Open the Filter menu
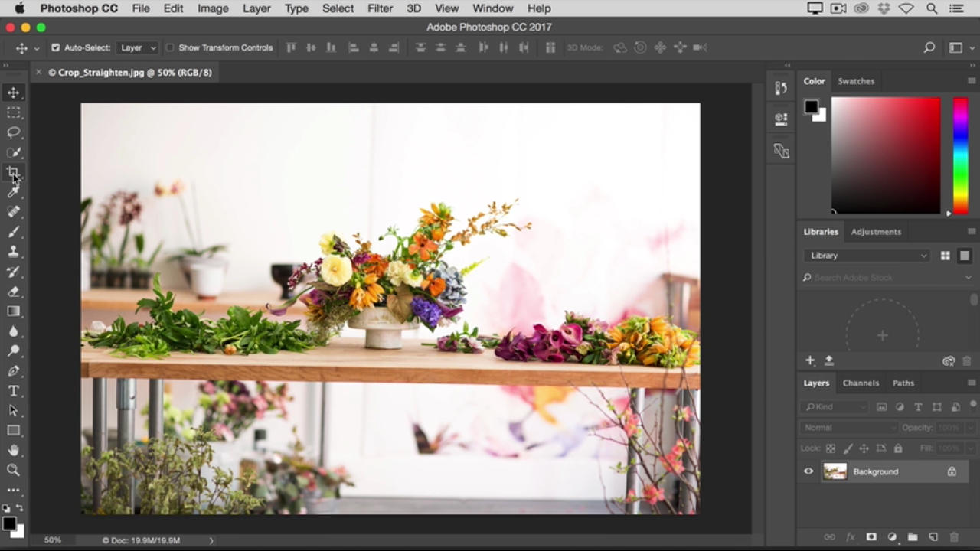The image size is (980, 551). coord(380,8)
